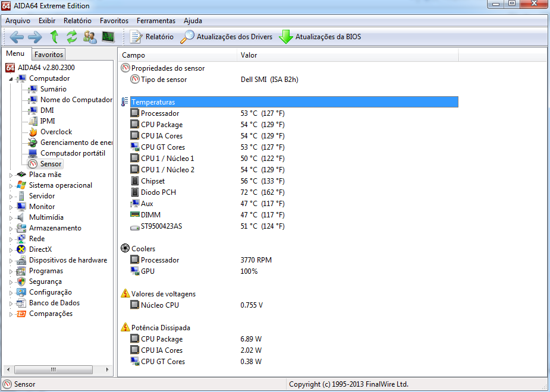This screenshot has height=392, width=550.
Task: Click the Valores de voltagens warning icon
Action: 125,293
